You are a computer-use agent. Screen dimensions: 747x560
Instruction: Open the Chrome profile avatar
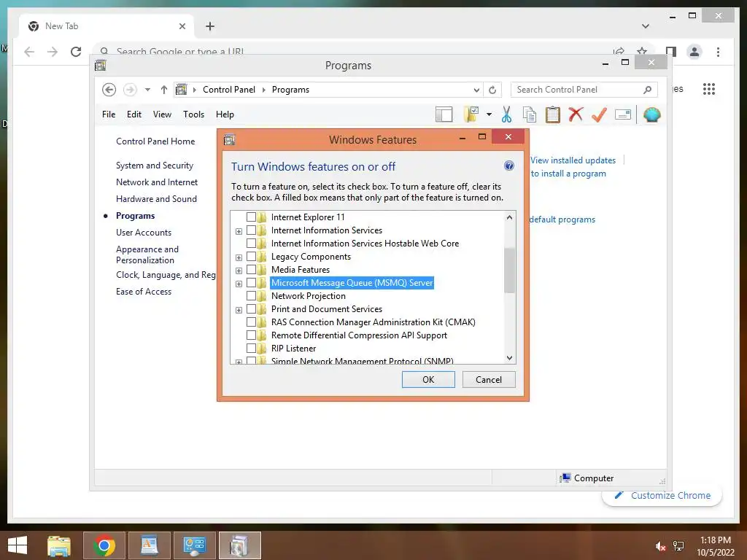[694, 52]
